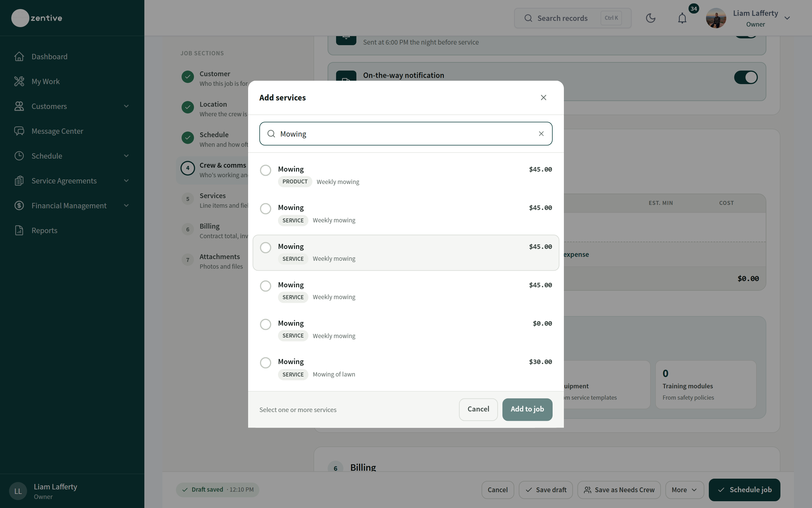Go to Dashboard
The height and width of the screenshot is (508, 812).
click(49, 56)
